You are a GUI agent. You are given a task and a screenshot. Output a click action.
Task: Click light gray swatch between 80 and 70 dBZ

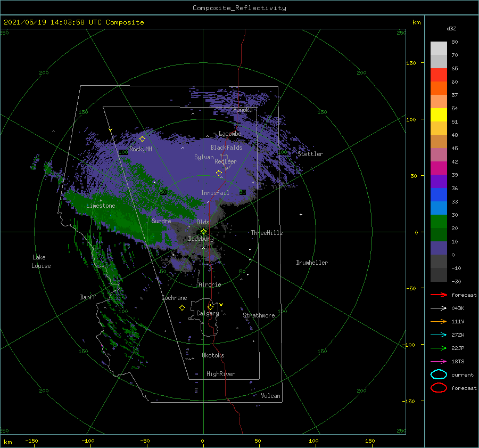tap(439, 48)
